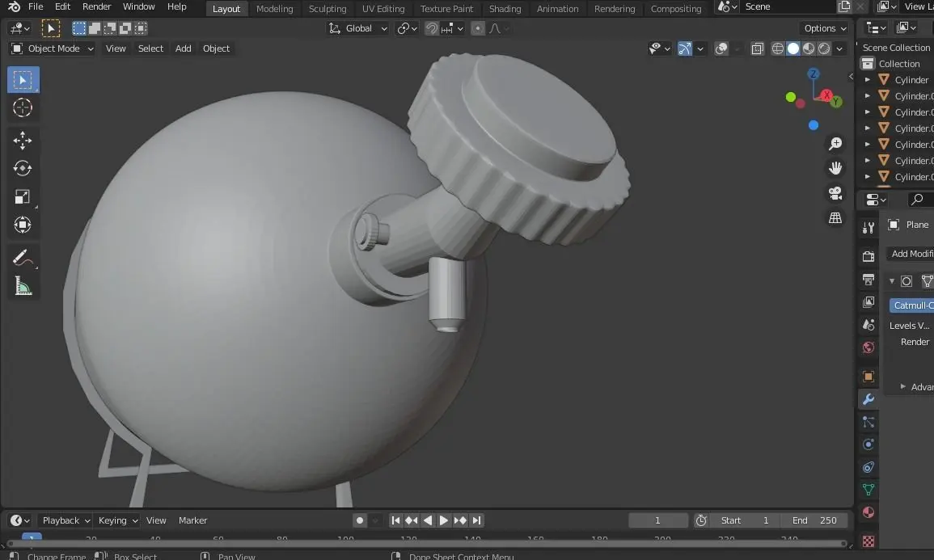
Task: Click Add Modifier button
Action: tap(911, 254)
